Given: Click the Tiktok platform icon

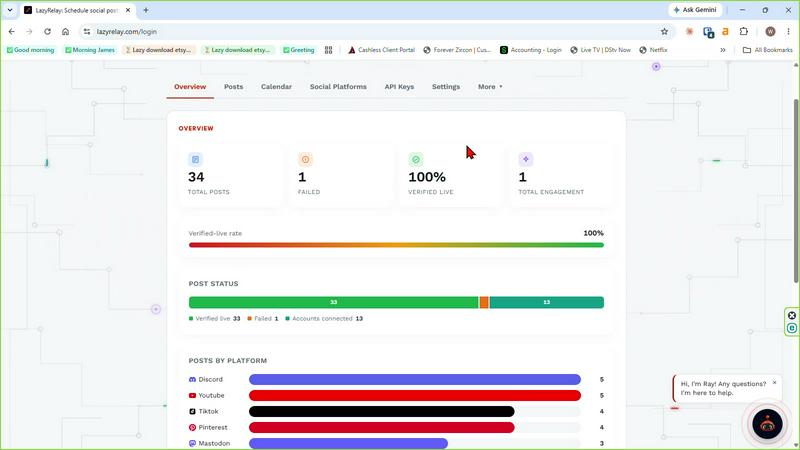Looking at the screenshot, I should coord(192,411).
